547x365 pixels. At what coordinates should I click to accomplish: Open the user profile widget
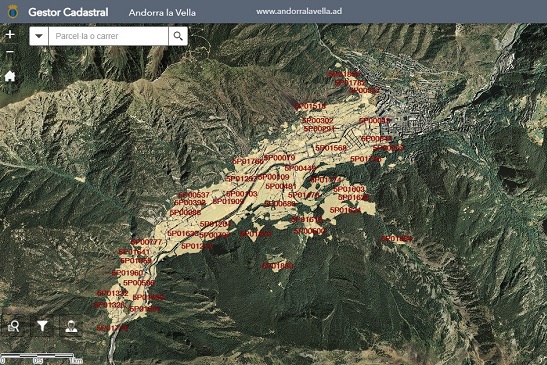[x=71, y=327]
